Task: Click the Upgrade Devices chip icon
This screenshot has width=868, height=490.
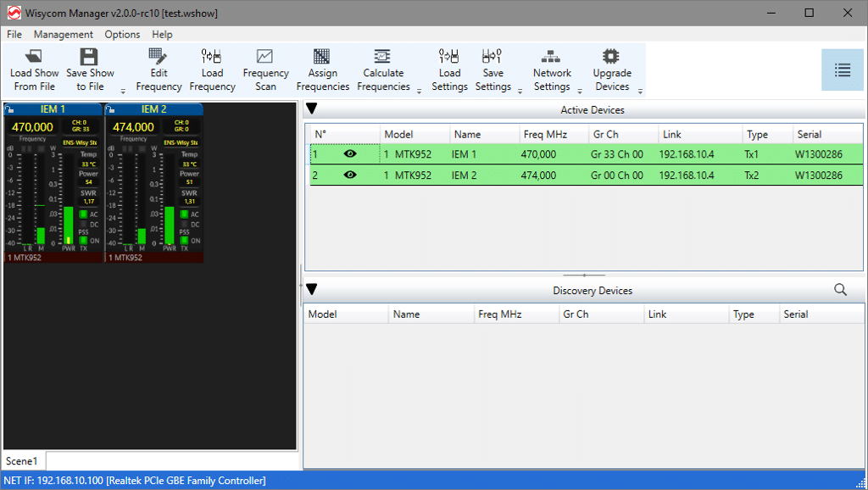Action: pyautogui.click(x=611, y=57)
